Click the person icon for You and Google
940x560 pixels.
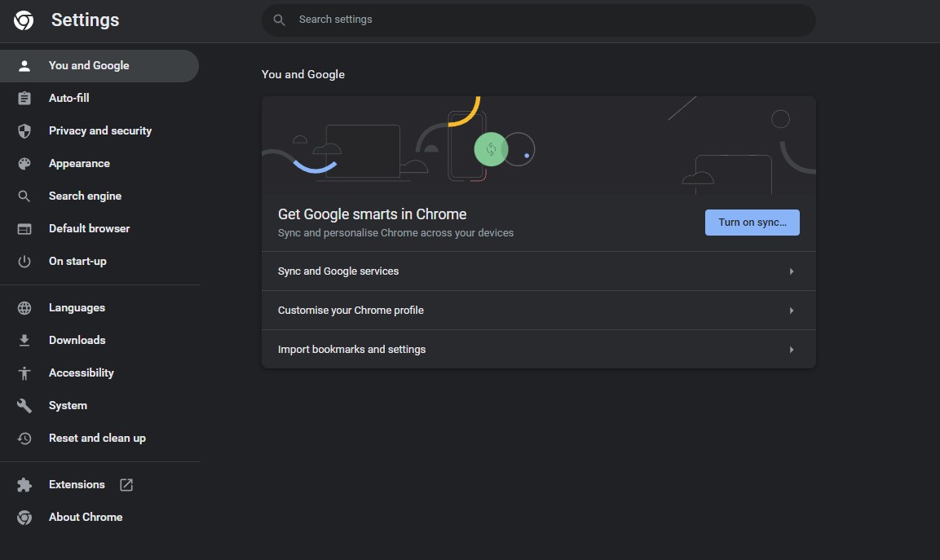click(x=24, y=66)
